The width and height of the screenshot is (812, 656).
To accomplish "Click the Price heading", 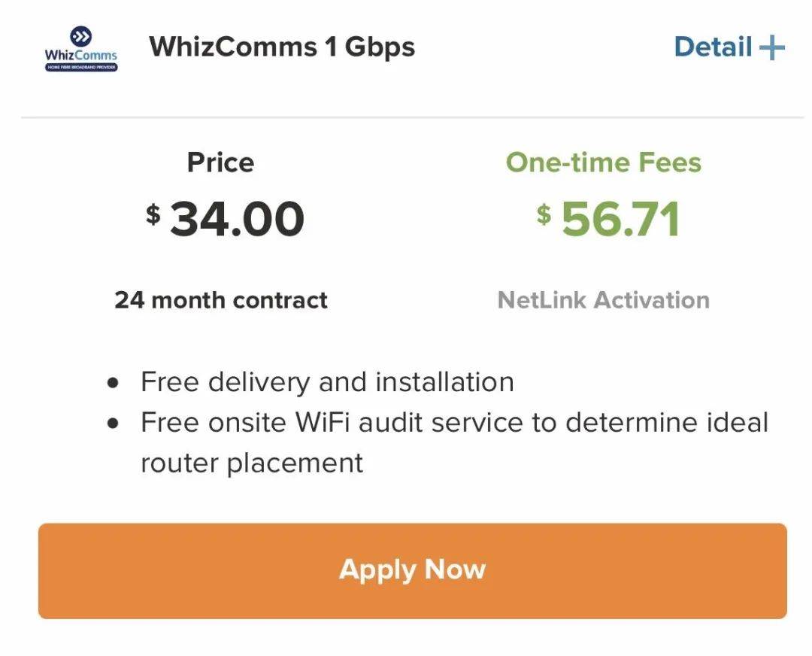I will coord(220,162).
